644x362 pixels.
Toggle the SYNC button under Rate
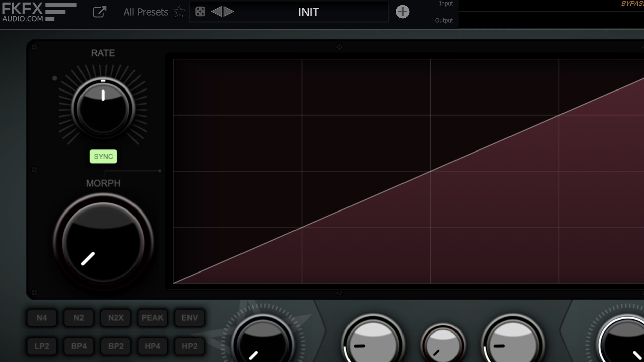[103, 157]
